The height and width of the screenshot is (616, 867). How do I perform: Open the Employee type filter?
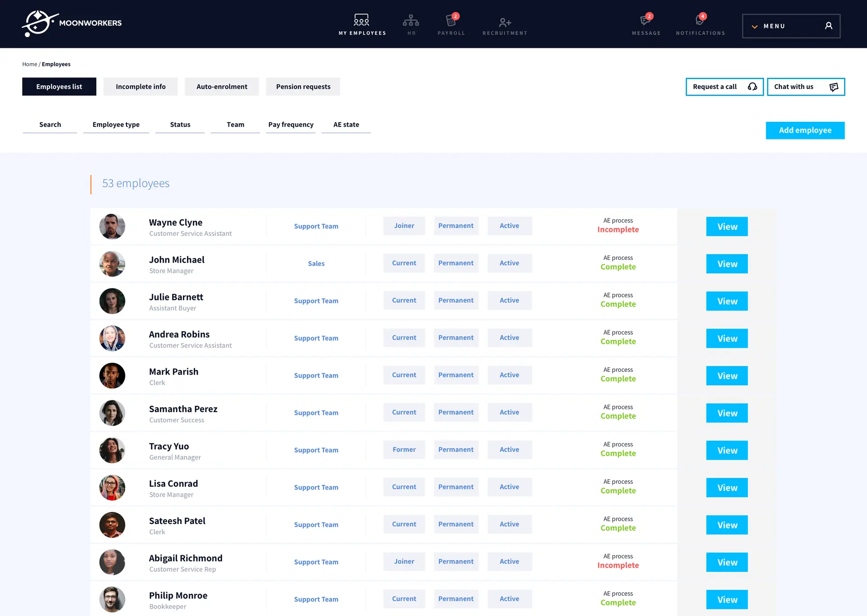click(x=116, y=125)
